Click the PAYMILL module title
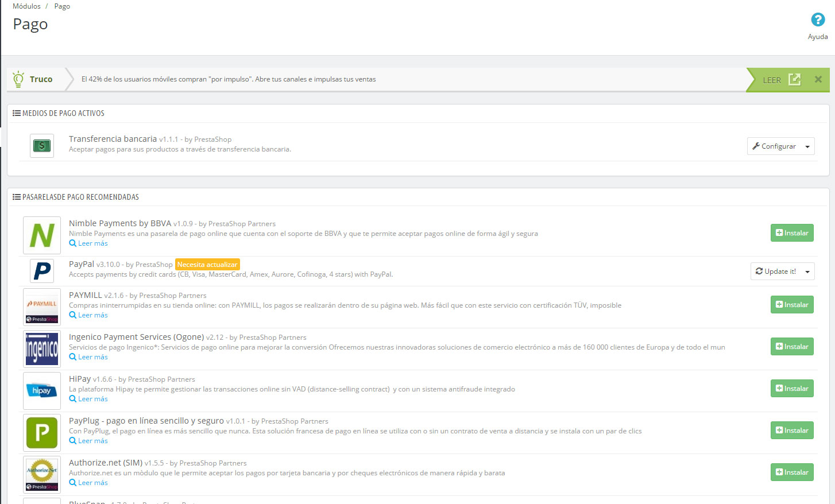Image resolution: width=835 pixels, height=504 pixels. pos(86,295)
